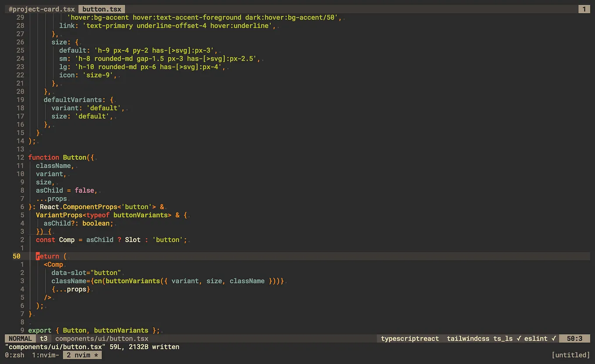Switch to the button.tsx tab

tap(101, 9)
